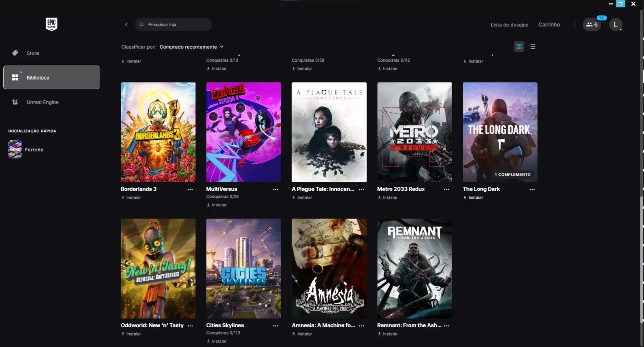
Task: Open the friends list button
Action: coord(592,24)
